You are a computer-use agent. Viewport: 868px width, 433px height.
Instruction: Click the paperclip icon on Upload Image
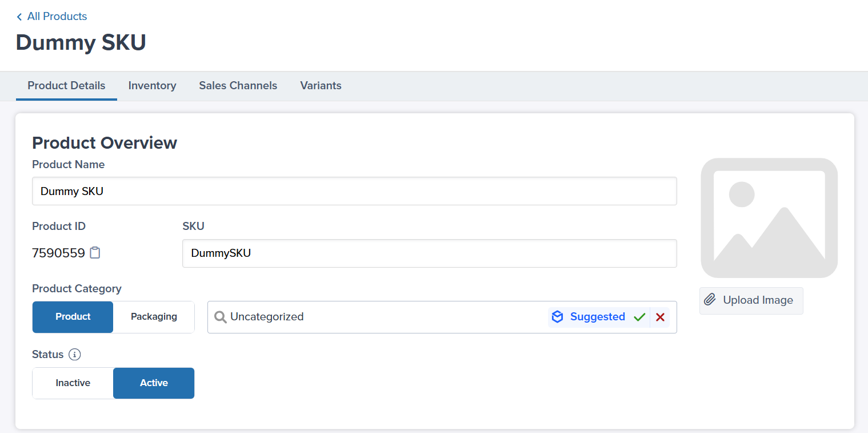point(710,300)
